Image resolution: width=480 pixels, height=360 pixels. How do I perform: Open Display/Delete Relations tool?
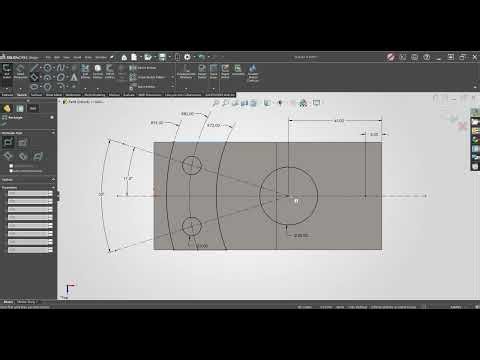186,71
